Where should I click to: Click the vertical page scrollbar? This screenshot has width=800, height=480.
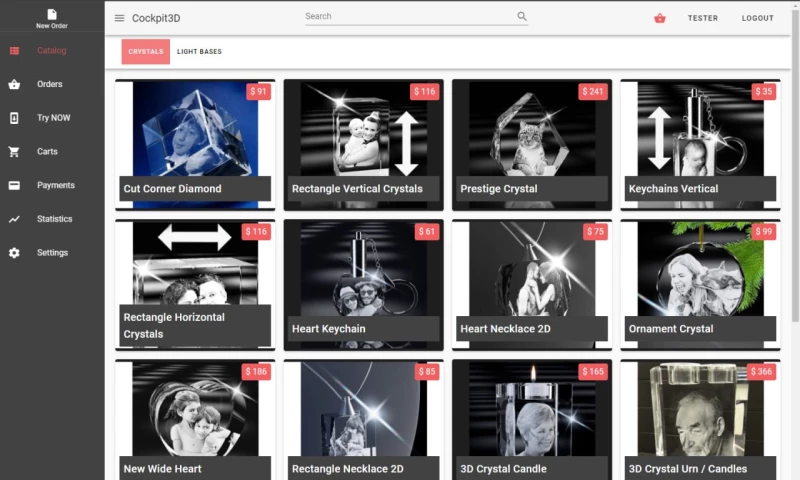pos(795,166)
